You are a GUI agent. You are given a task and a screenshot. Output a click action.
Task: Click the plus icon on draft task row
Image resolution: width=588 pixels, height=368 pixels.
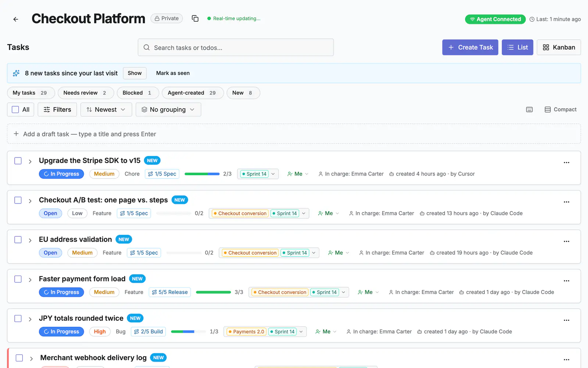coord(16,134)
